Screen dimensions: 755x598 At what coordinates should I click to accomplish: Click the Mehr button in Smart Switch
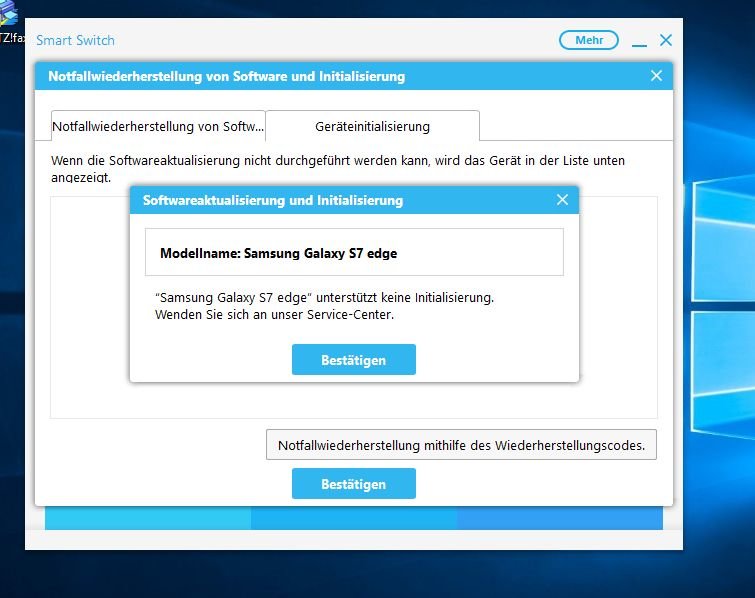[588, 40]
